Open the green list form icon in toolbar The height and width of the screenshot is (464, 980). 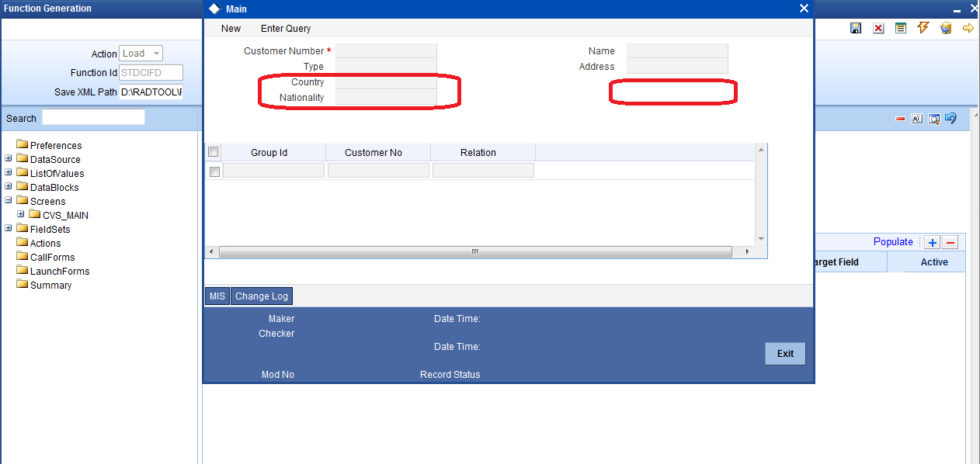901,28
